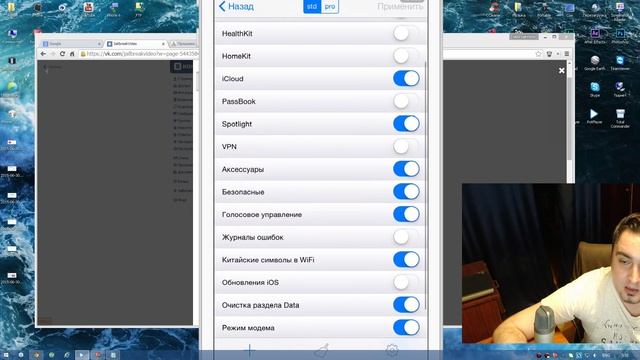Enable the Обновления iOS switch

click(406, 282)
